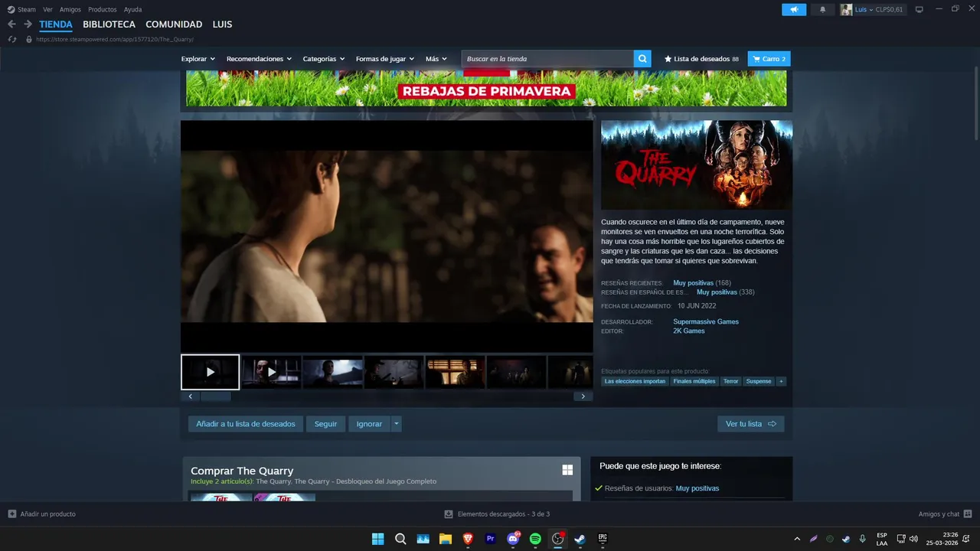The image size is (980, 551).
Task: Select the first trailer thumbnail
Action: pyautogui.click(x=211, y=372)
